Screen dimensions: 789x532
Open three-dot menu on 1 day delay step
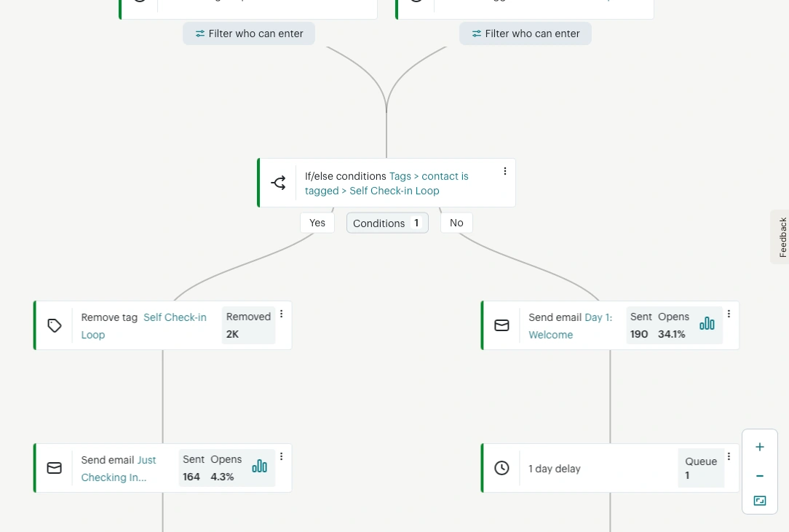pyautogui.click(x=729, y=456)
